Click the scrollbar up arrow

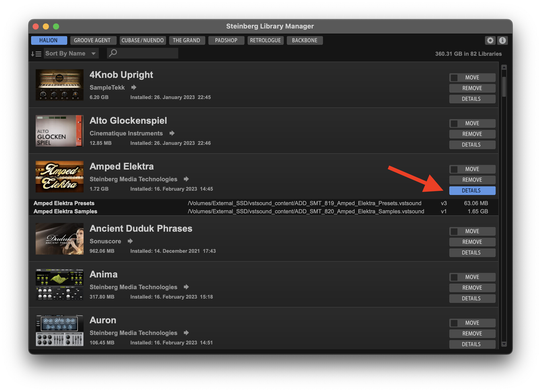[x=504, y=67]
